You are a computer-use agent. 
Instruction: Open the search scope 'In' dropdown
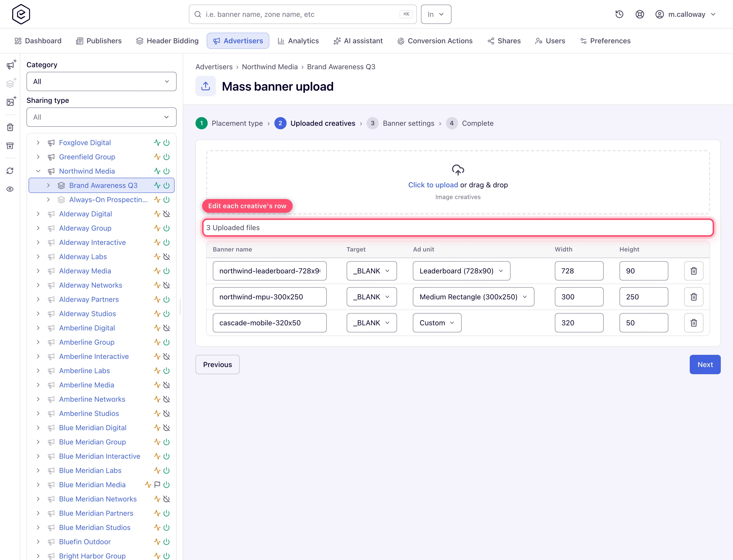[x=436, y=14]
